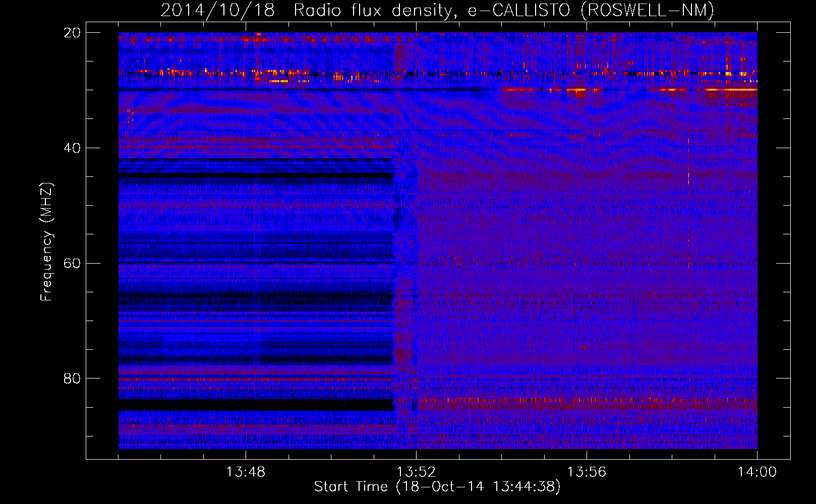816x504 pixels.
Task: Click the x-axis label 'Start Time (18-Oct-14 13:44:38)'
Action: click(437, 487)
